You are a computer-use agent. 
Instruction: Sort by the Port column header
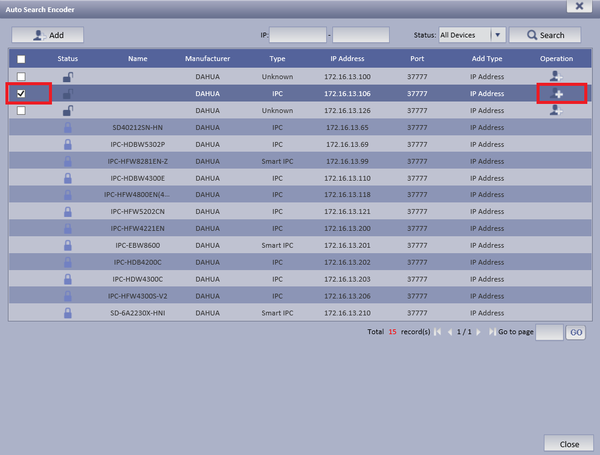click(417, 59)
